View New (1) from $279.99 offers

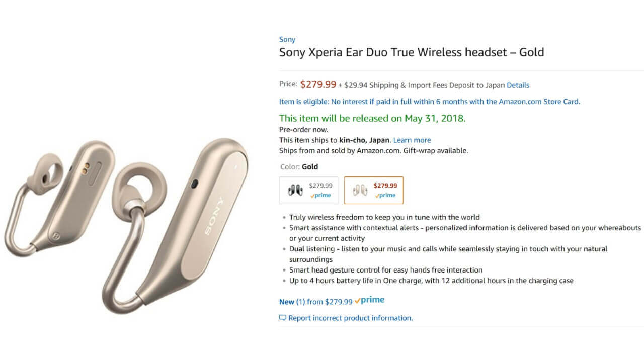[x=315, y=302]
